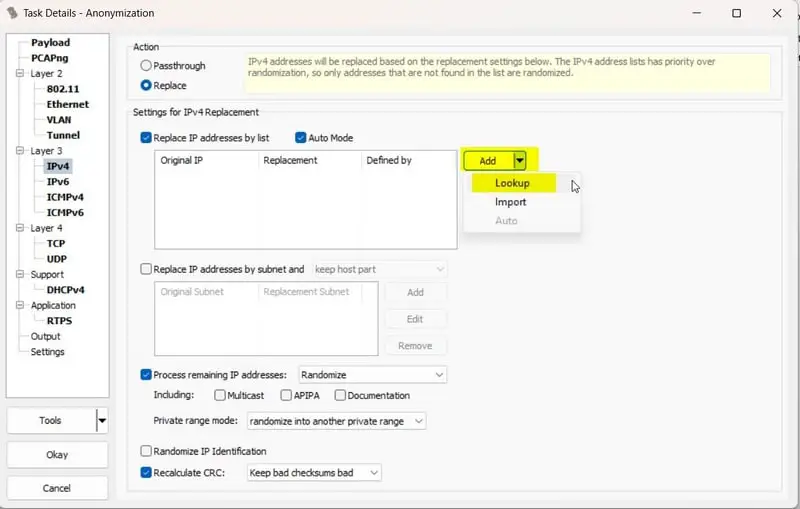Open the Keep bad checksums bad dropdown
Viewport: 800px width, 509px height.
pos(314,473)
